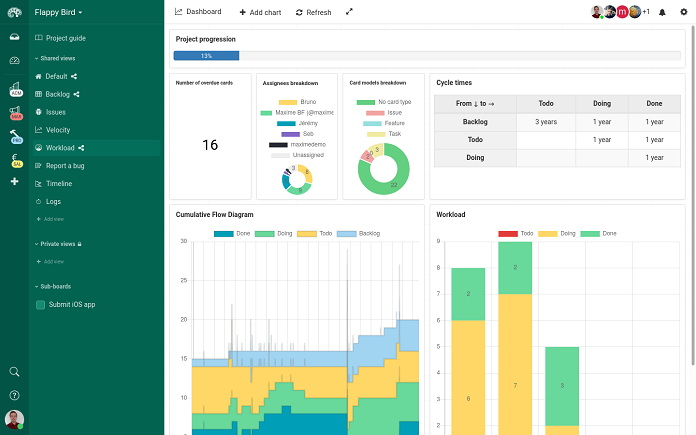Click share icon next to Workload view
Image resolution: width=696 pixels, height=435 pixels.
pyautogui.click(x=81, y=148)
